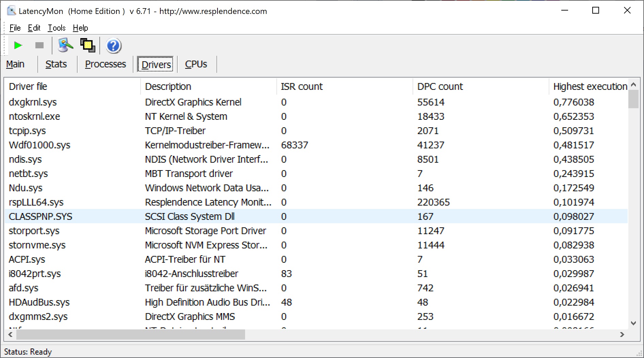The image size is (644, 358).
Task: Switch to the CPUs tab
Action: [x=196, y=64]
